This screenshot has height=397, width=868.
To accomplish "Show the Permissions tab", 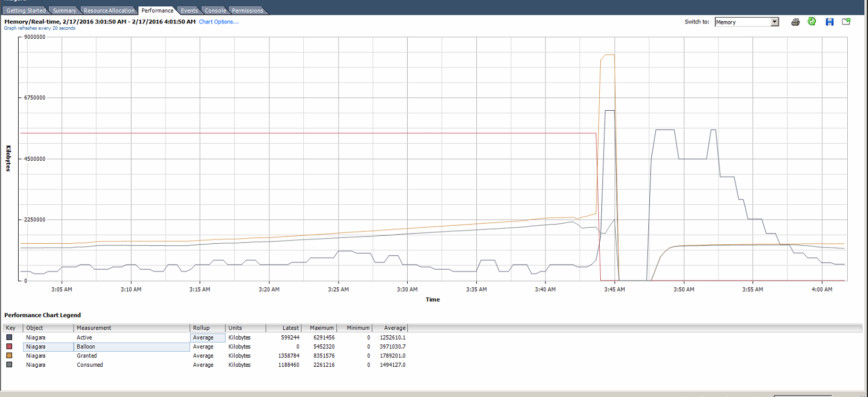I will tap(247, 11).
